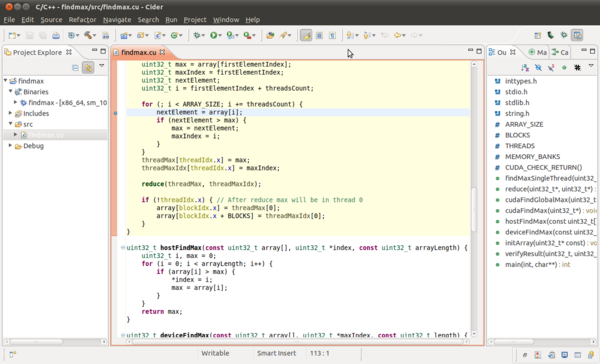Toggle Link with Editor in Project Explorer
The height and width of the screenshot is (364, 600).
88,68
